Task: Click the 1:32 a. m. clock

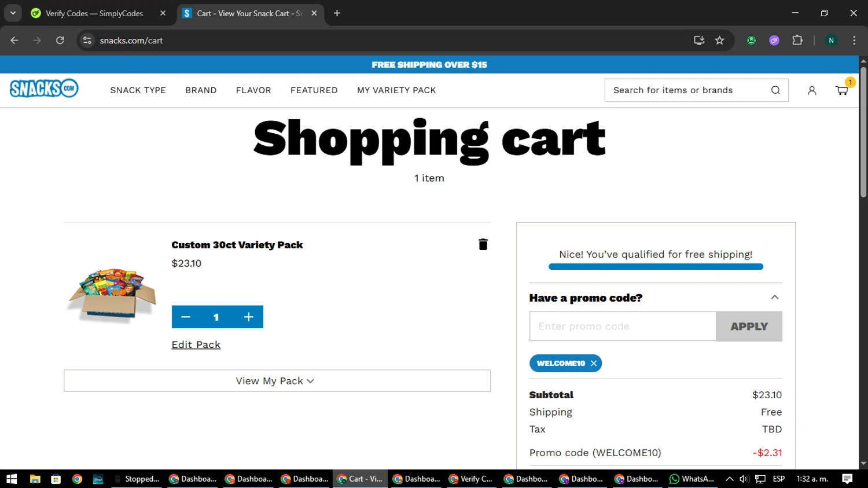Action: (812, 479)
